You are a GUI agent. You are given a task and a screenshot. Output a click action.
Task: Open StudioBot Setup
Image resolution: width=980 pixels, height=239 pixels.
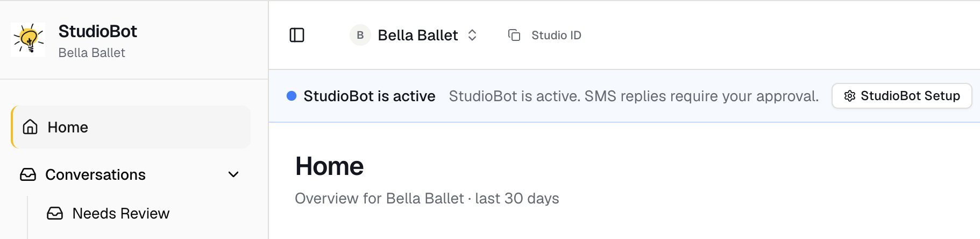pyautogui.click(x=902, y=96)
